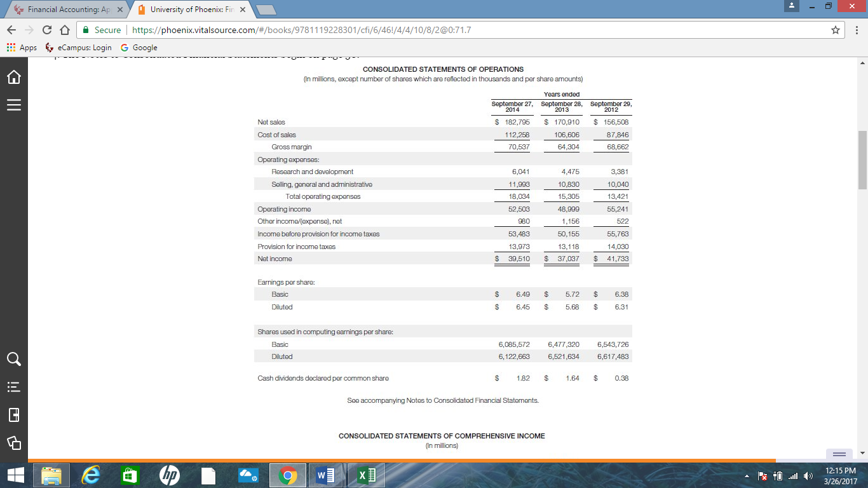Screen dimensions: 868x488
Task: Open the book search tool in the sidebar
Action: point(13,359)
